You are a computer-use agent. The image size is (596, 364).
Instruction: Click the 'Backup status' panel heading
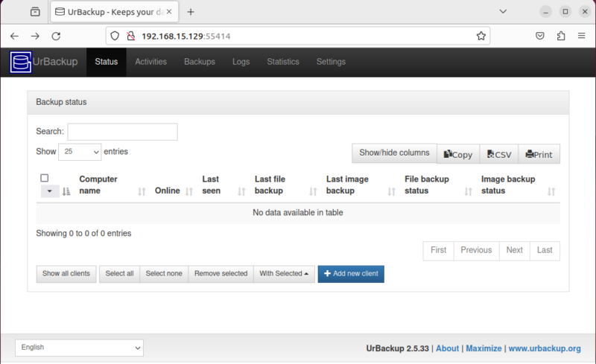tap(61, 102)
